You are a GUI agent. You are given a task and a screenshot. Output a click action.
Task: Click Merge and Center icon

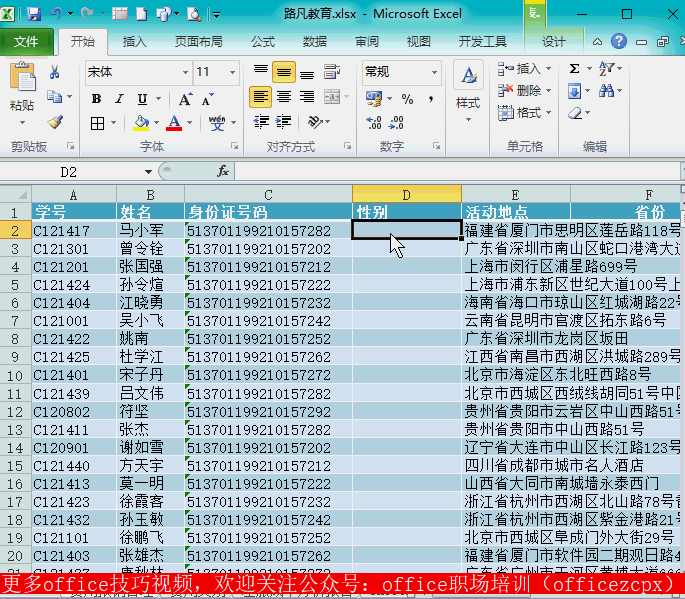[x=332, y=97]
